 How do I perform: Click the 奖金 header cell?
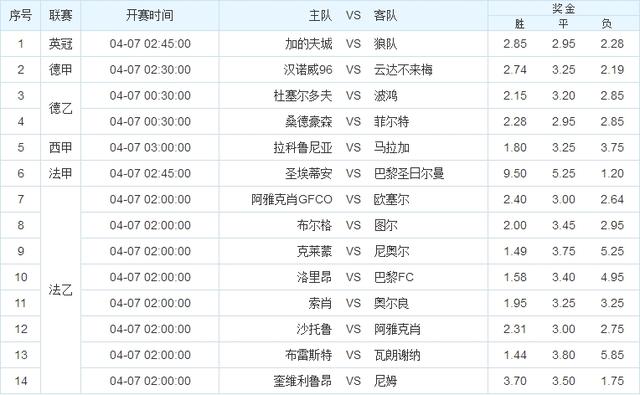pyautogui.click(x=563, y=8)
